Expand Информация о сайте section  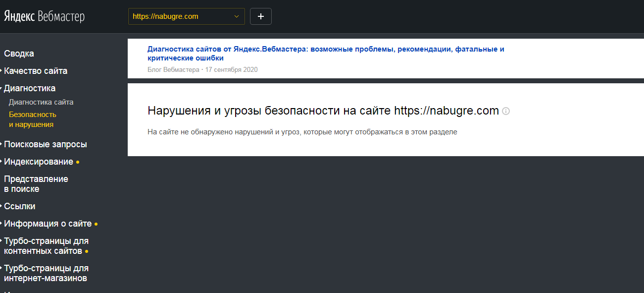point(48,224)
